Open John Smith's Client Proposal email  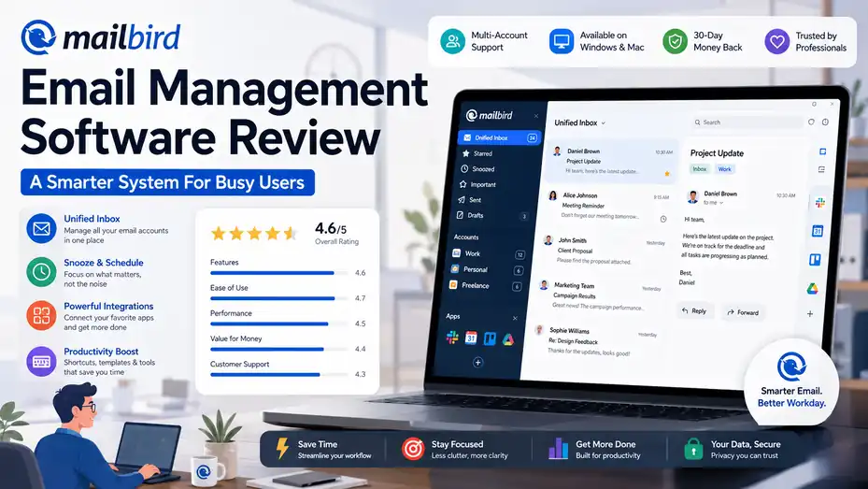click(603, 251)
